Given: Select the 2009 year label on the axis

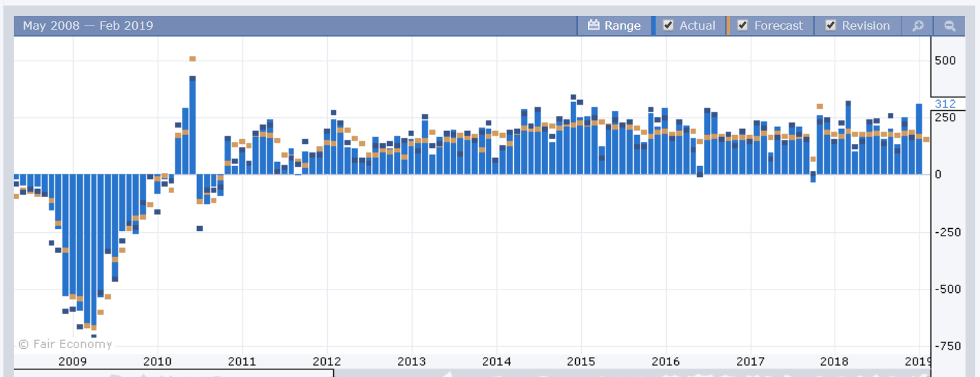Looking at the screenshot, I should (72, 362).
